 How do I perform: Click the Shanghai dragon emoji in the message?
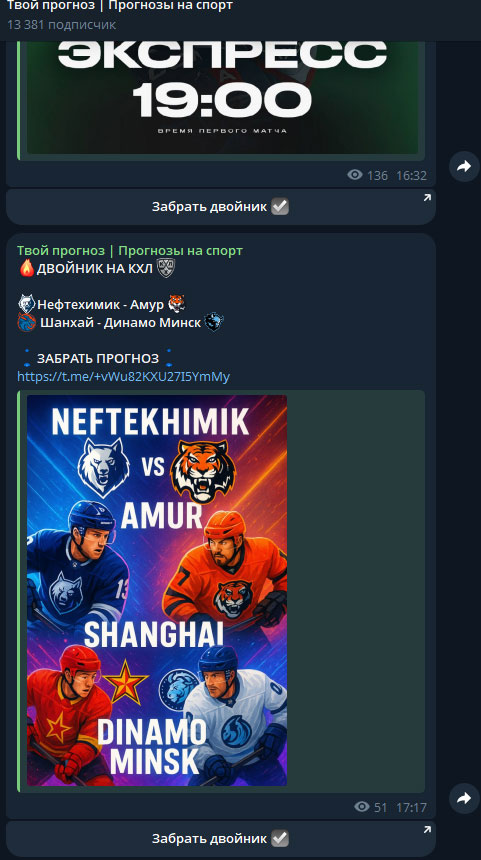point(26,322)
